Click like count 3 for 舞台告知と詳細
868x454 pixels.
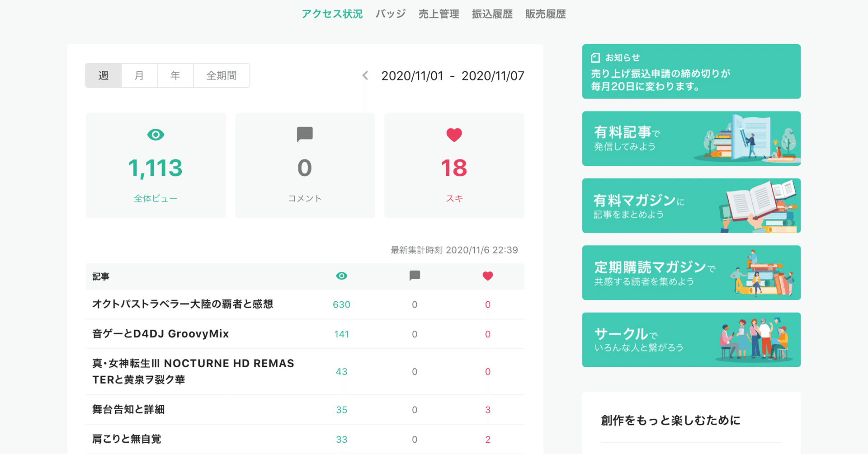pyautogui.click(x=487, y=410)
